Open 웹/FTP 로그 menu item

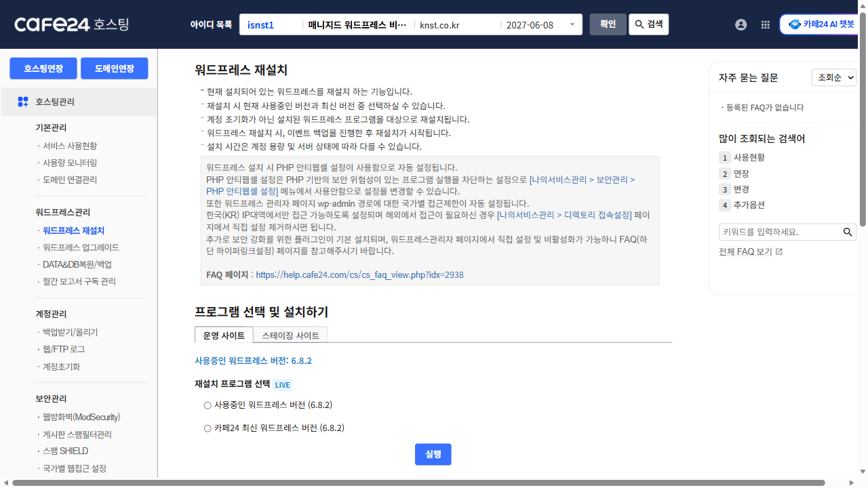(64, 349)
